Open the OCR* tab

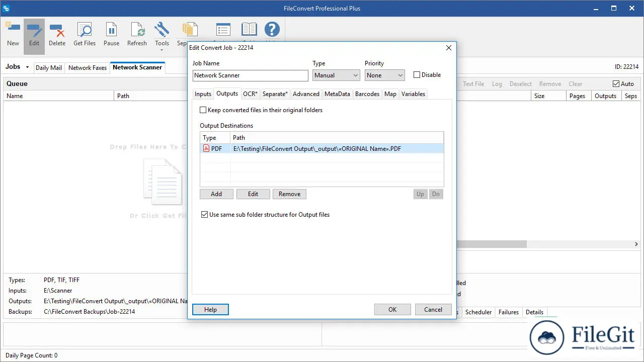(x=250, y=94)
